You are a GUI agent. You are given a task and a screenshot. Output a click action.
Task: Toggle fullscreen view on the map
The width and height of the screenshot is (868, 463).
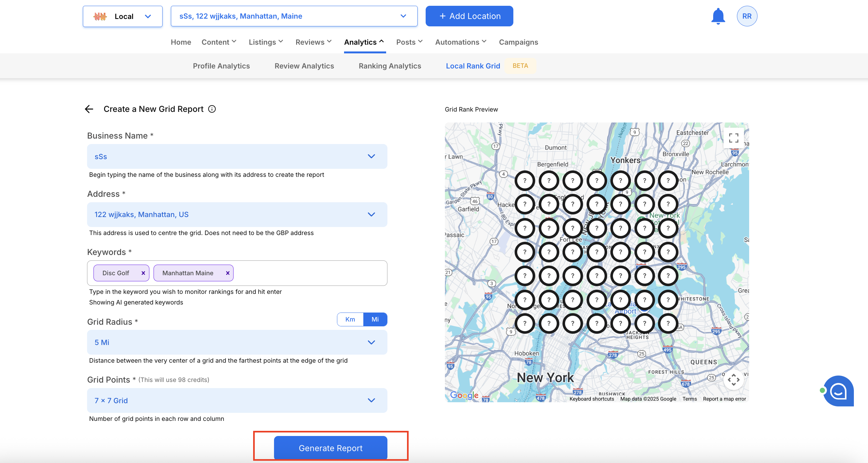click(x=733, y=138)
